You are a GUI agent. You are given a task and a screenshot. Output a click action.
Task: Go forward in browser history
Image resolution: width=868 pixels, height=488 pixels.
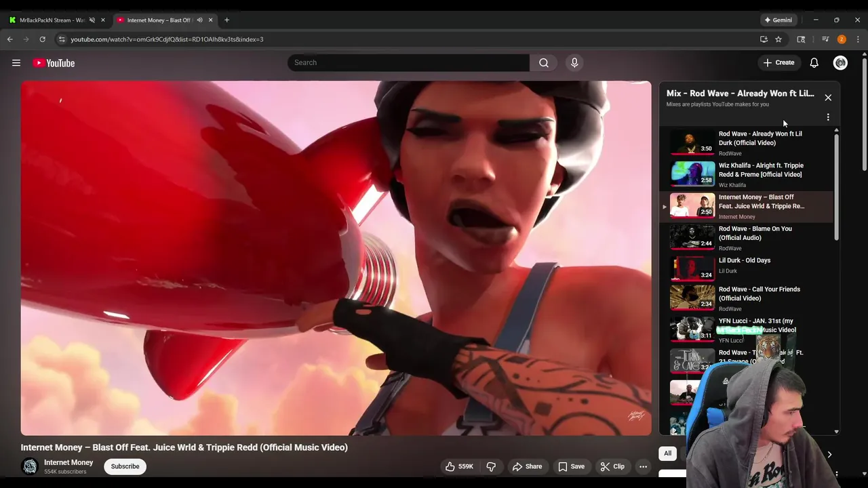point(26,39)
